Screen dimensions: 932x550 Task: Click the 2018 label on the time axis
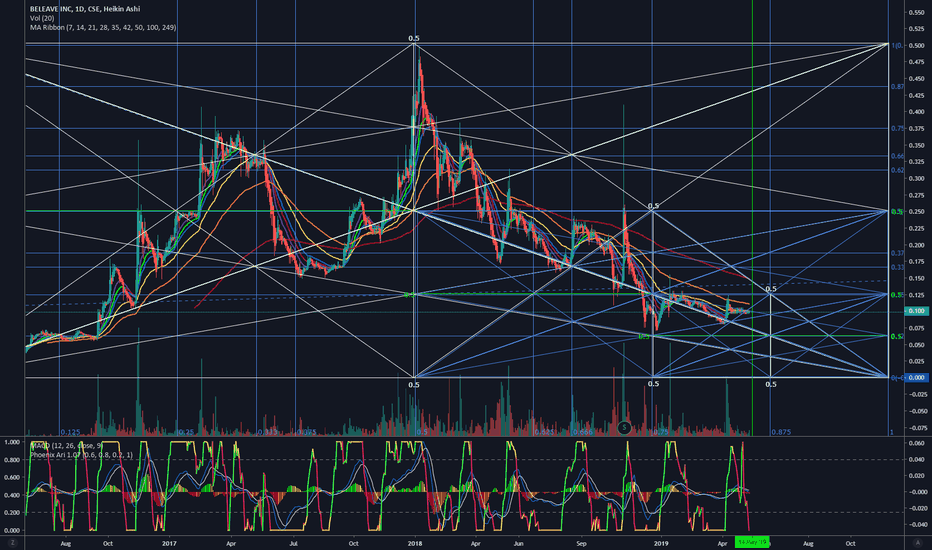pyautogui.click(x=415, y=543)
